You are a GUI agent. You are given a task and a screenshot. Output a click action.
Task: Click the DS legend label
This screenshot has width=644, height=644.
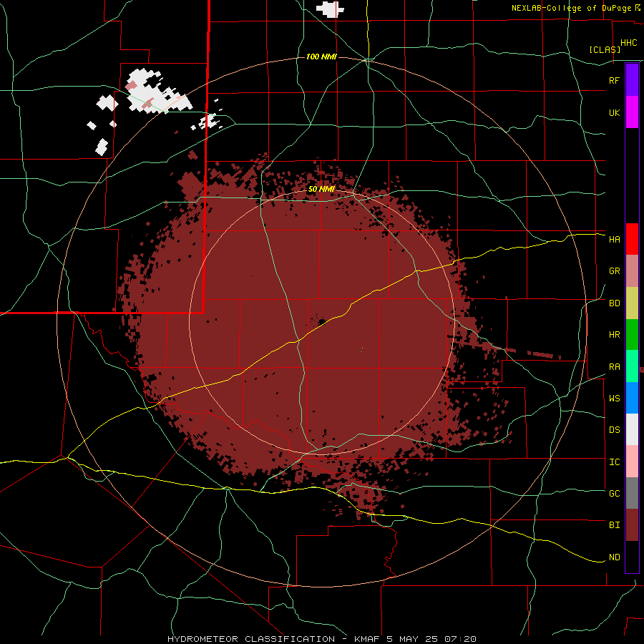(x=614, y=430)
